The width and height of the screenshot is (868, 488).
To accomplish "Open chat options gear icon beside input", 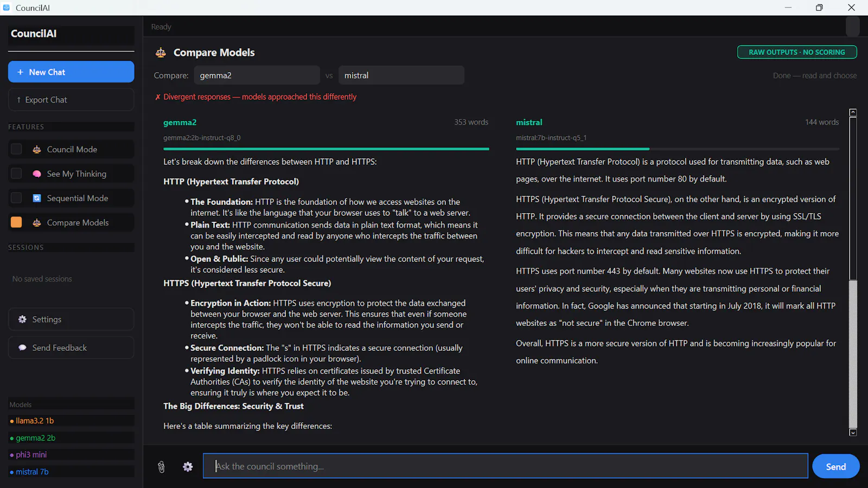I will 188,467.
